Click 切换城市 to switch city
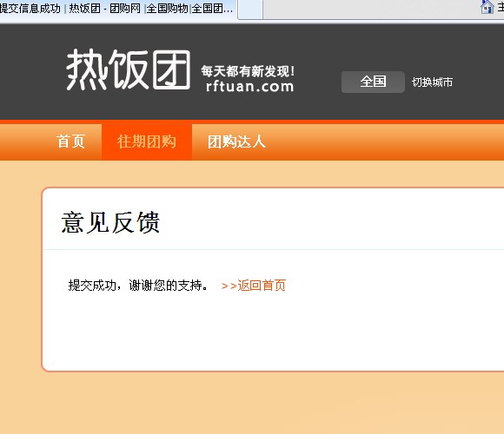This screenshot has height=434, width=504. [432, 82]
